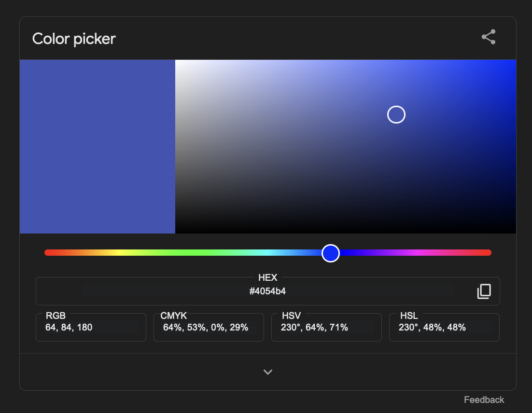Image resolution: width=532 pixels, height=413 pixels.
Task: Click the RGB value field
Action: pyautogui.click(x=91, y=328)
